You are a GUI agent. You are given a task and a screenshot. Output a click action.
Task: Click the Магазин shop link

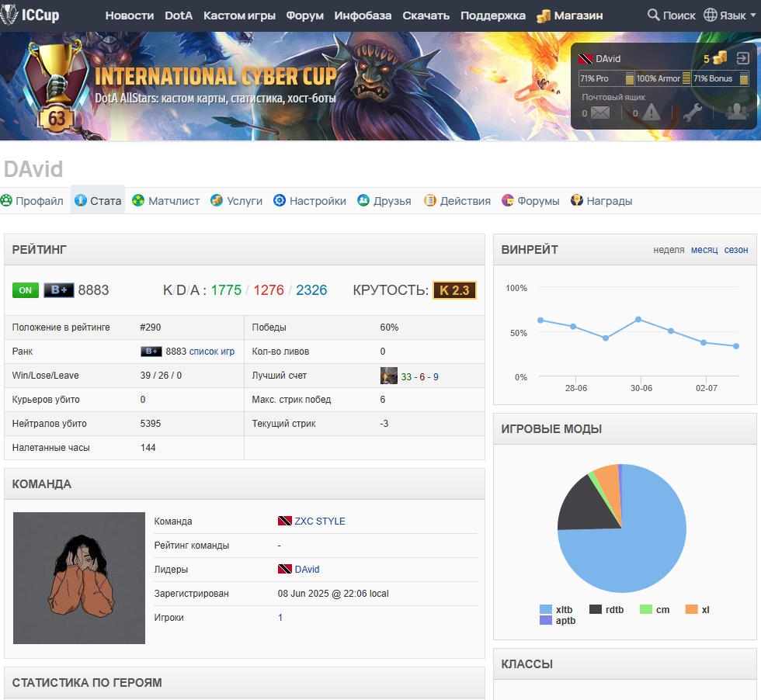(578, 16)
